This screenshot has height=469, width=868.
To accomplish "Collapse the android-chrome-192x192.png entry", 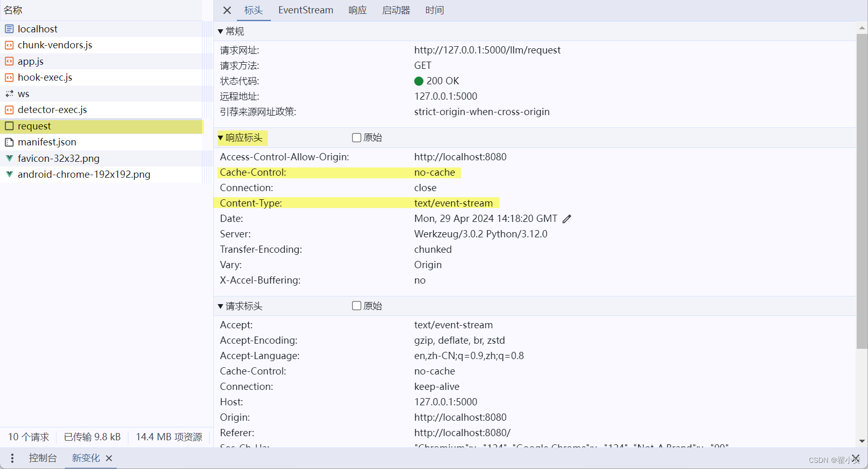I will click(x=9, y=174).
